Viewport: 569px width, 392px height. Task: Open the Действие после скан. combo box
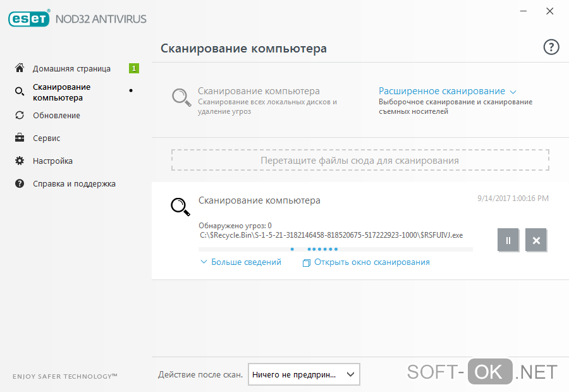[x=303, y=374]
